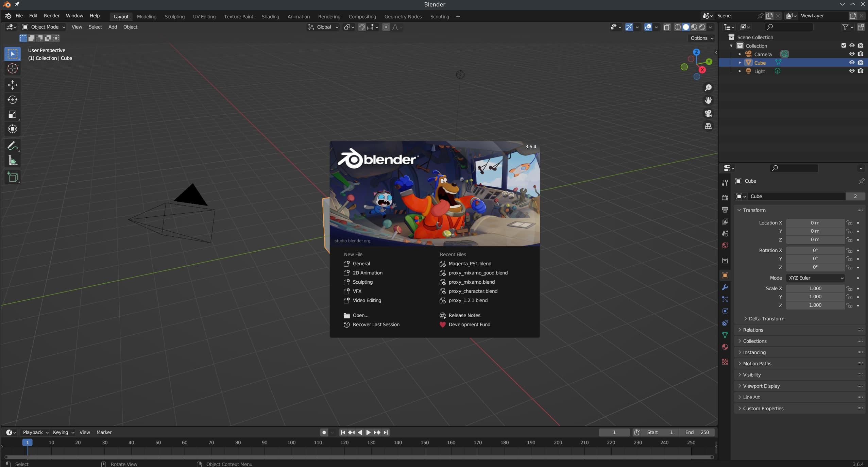Switch to the Geometry Nodes workspace tab
The image size is (868, 467).
(x=403, y=16)
